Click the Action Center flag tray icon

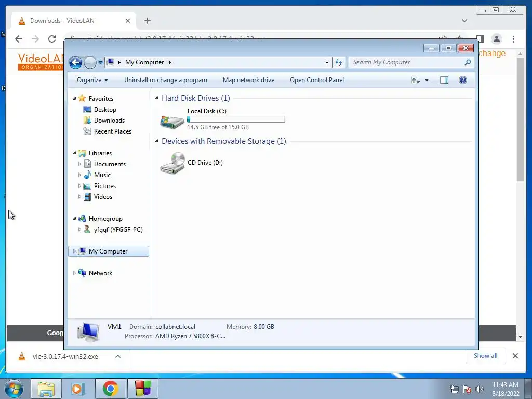pos(467,389)
